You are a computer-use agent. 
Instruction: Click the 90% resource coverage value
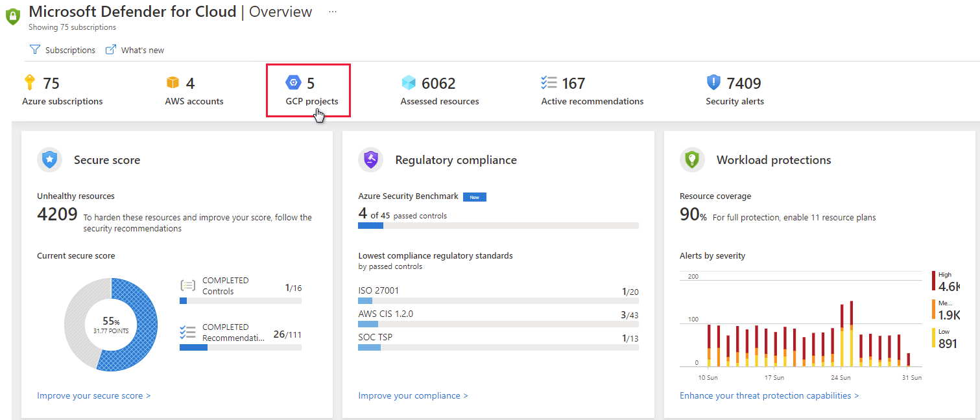tap(693, 215)
